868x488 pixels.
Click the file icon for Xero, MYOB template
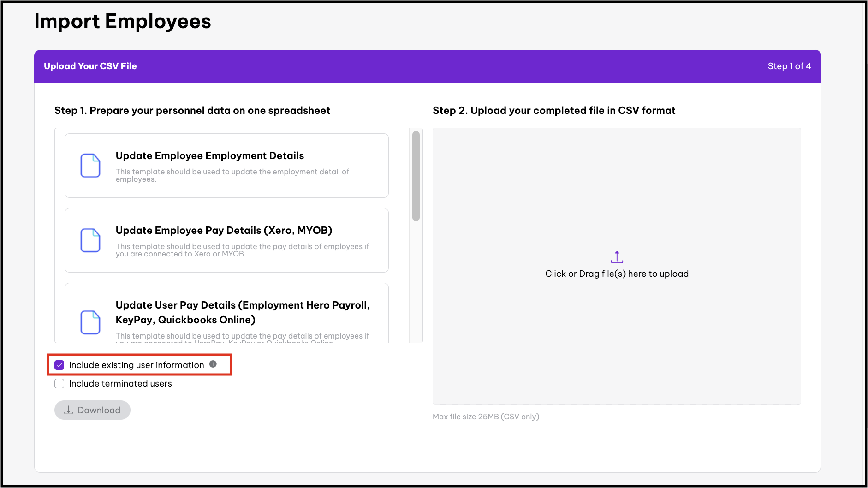[x=90, y=240]
